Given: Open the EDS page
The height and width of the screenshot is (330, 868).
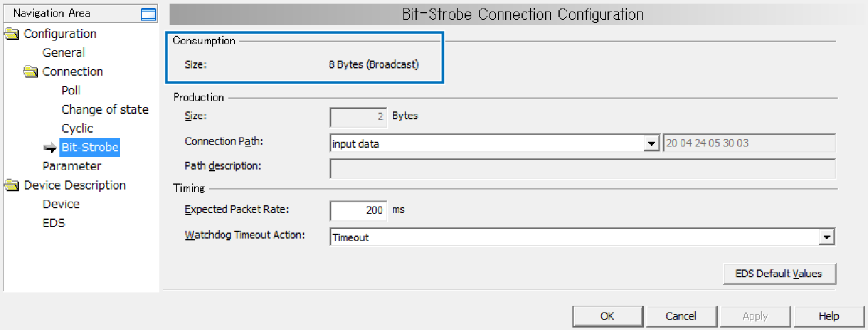Looking at the screenshot, I should [x=54, y=223].
